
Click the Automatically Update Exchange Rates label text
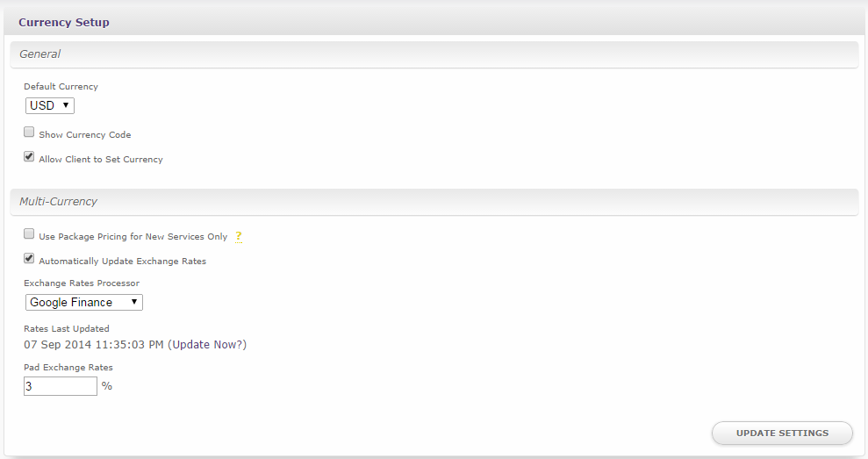(x=122, y=262)
